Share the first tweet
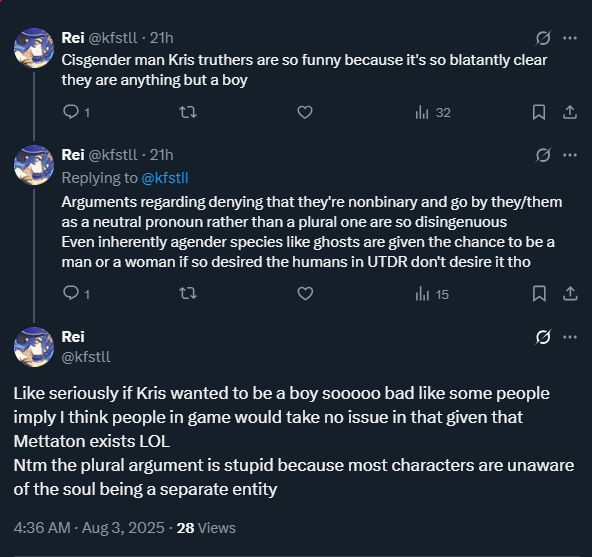The height and width of the screenshot is (557, 592). (570, 112)
